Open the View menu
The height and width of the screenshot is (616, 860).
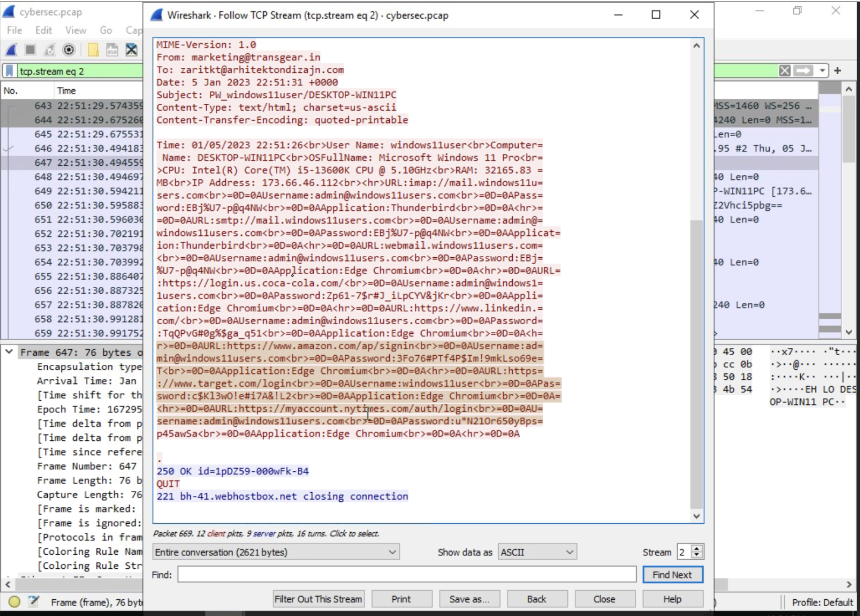[76, 30]
